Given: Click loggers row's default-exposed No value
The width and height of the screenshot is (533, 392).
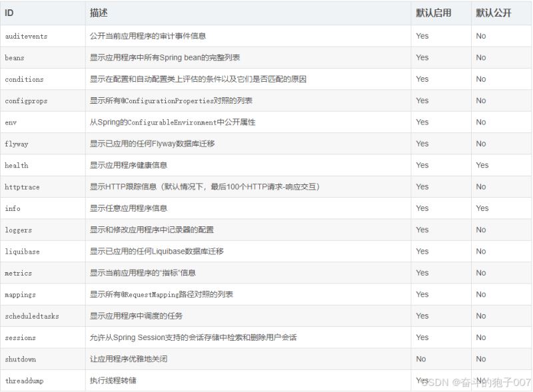Looking at the screenshot, I should click(x=481, y=230).
